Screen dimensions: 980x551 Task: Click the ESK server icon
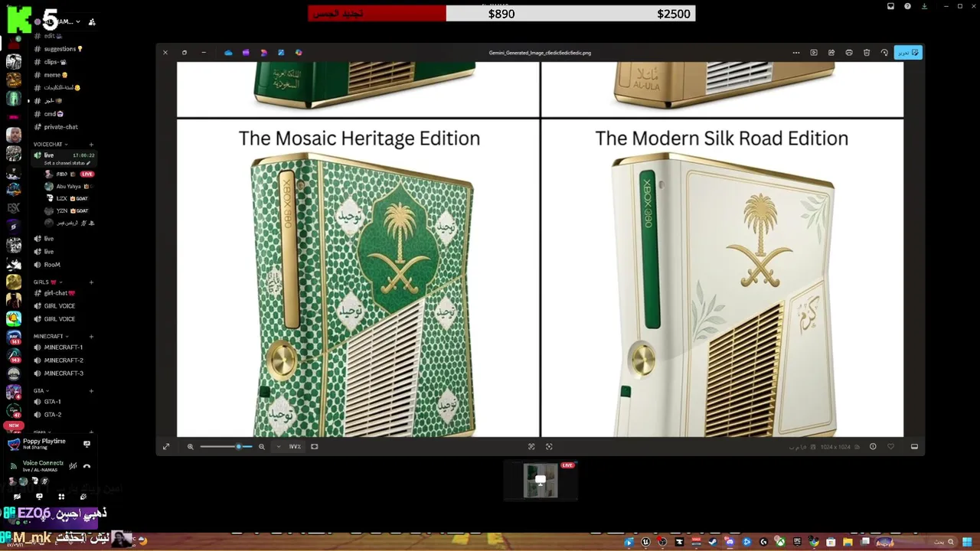click(x=14, y=207)
